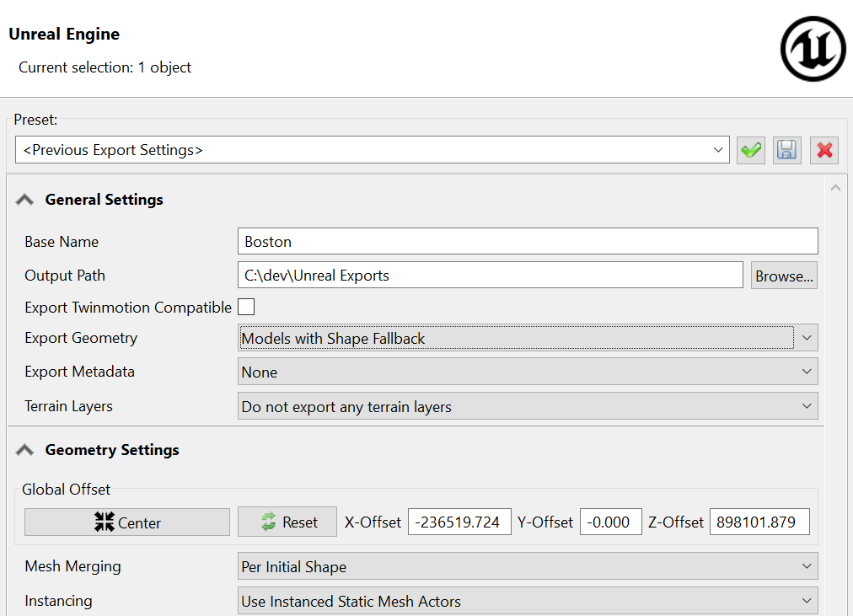Click the X-Offset value field
This screenshot has width=853, height=616.
click(459, 522)
